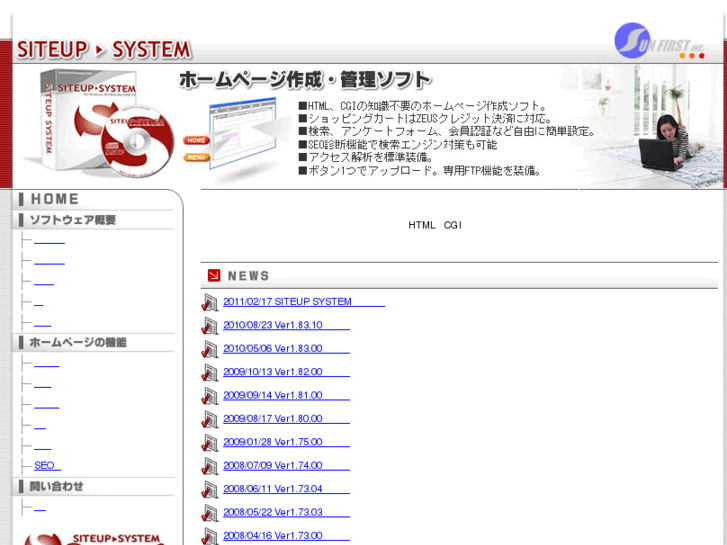Click the document icon beside Ver1.75.00 entry
The image size is (727, 545).
(210, 442)
